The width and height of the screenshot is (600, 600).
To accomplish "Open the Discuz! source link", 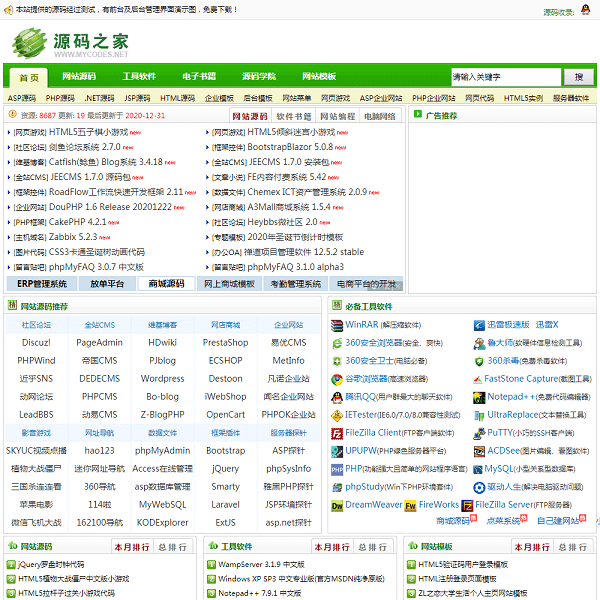I will 36,343.
